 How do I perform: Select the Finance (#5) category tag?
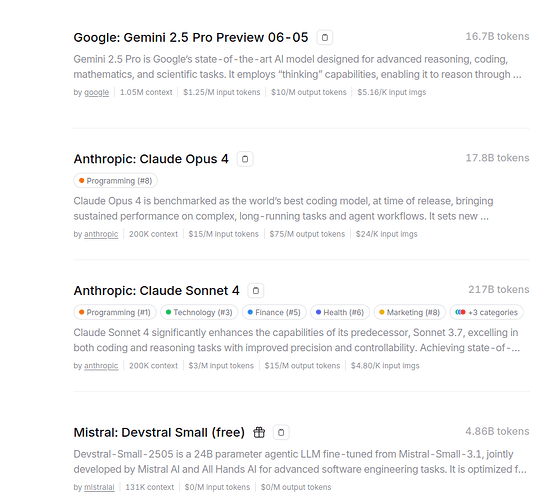(274, 312)
